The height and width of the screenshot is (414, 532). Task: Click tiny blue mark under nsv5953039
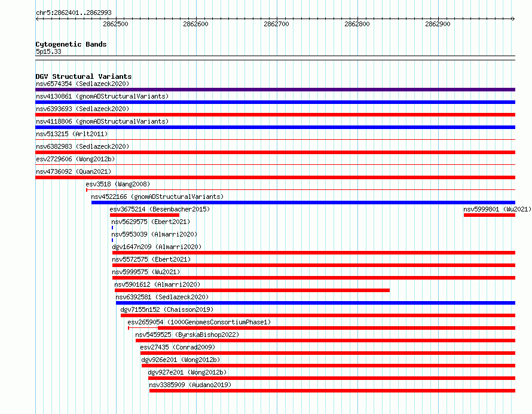(112, 240)
